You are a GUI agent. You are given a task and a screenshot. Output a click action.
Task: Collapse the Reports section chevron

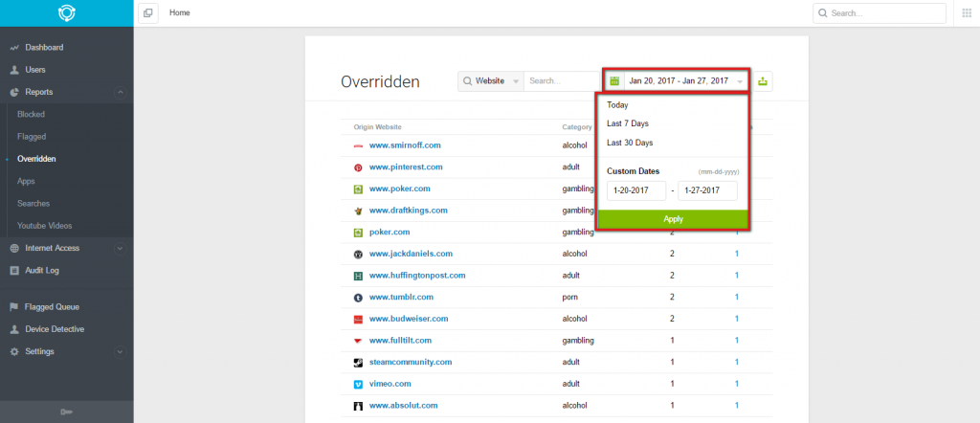pyautogui.click(x=120, y=93)
